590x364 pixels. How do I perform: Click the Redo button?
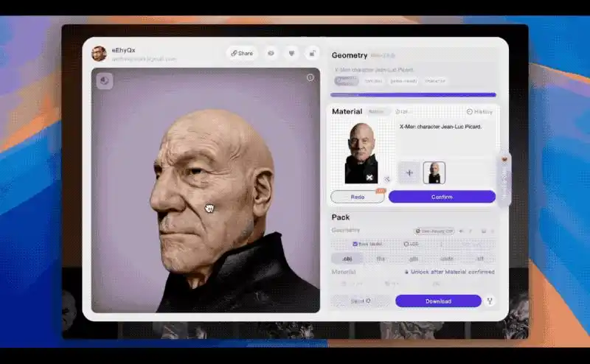tap(358, 197)
